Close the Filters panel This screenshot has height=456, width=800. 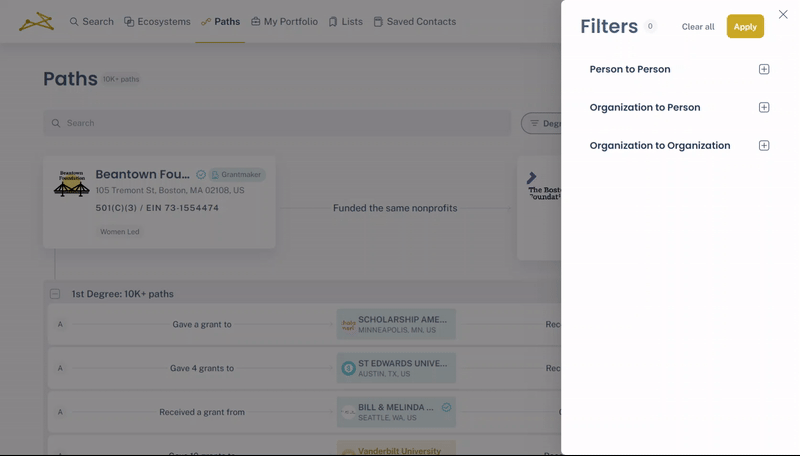click(783, 14)
